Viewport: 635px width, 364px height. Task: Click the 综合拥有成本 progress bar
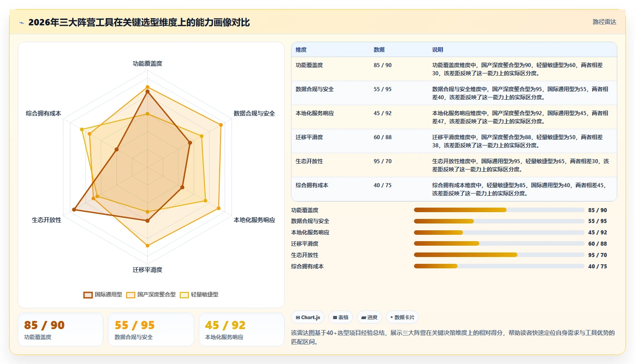(x=499, y=266)
